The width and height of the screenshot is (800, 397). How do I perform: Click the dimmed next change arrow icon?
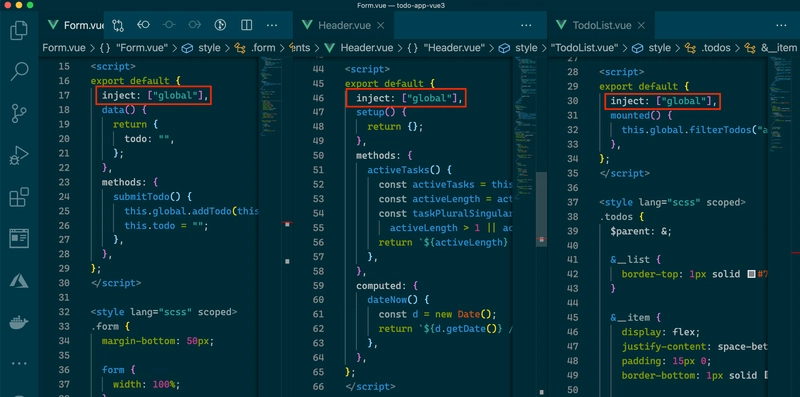(x=194, y=25)
